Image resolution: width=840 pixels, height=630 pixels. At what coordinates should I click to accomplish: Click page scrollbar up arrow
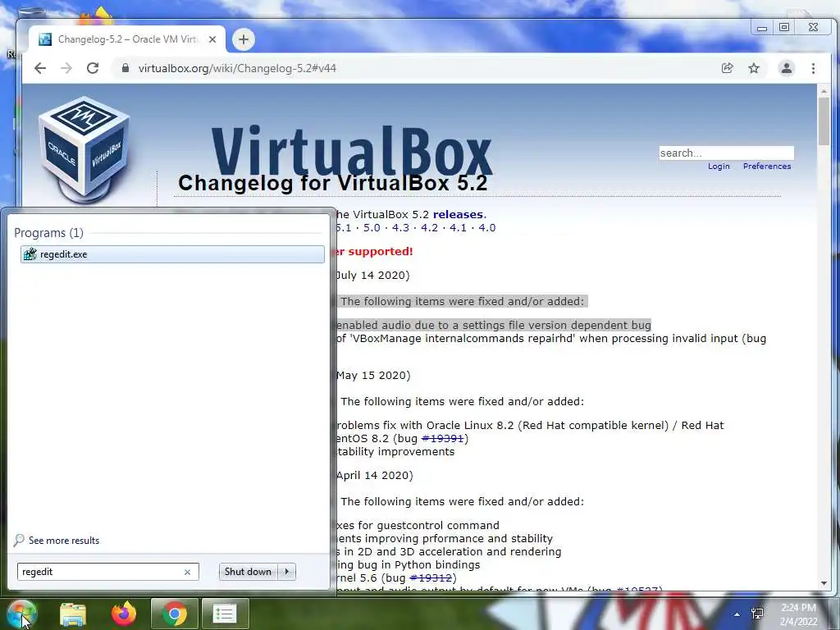(824, 92)
